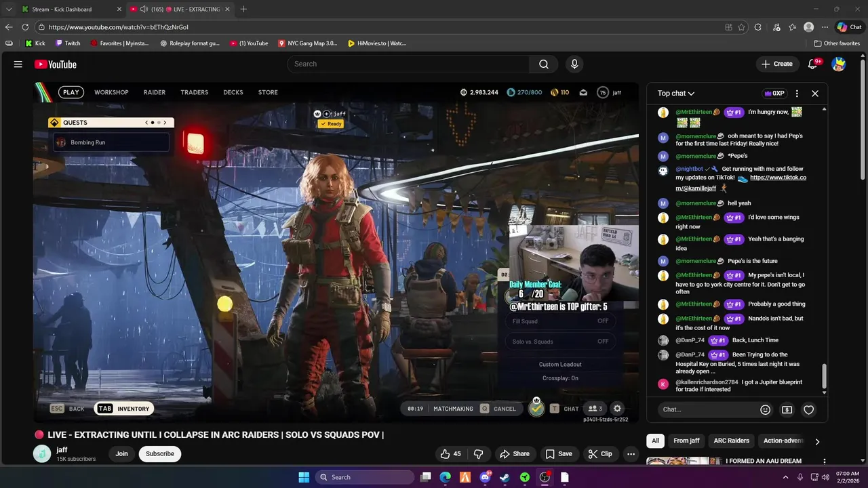The image size is (868, 488).
Task: Dislike the video with thumbs down
Action: pos(478,454)
